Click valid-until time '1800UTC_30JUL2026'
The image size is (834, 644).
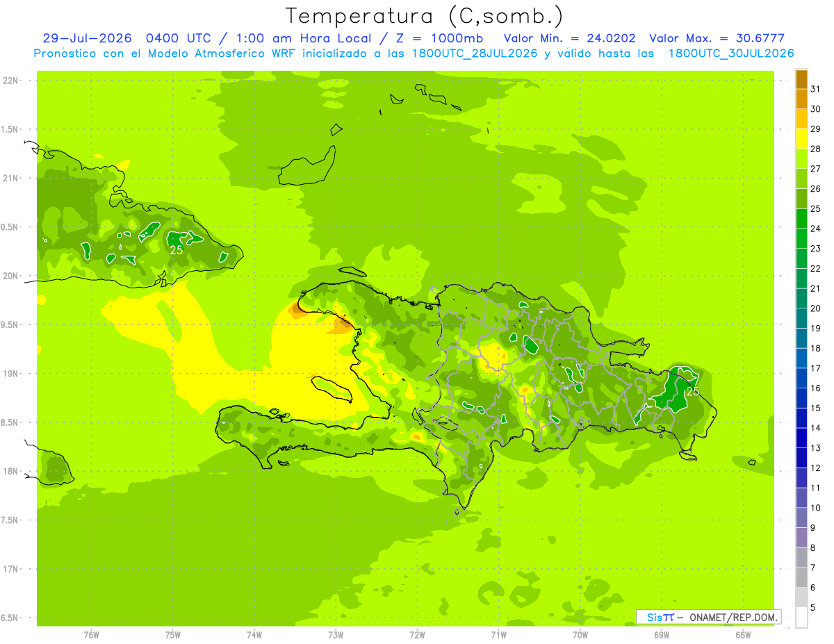click(x=731, y=53)
